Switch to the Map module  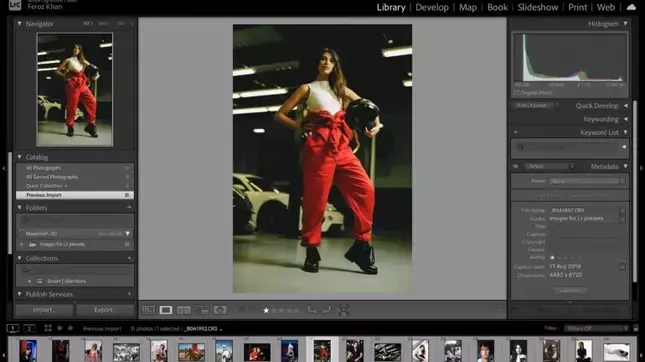tap(468, 7)
